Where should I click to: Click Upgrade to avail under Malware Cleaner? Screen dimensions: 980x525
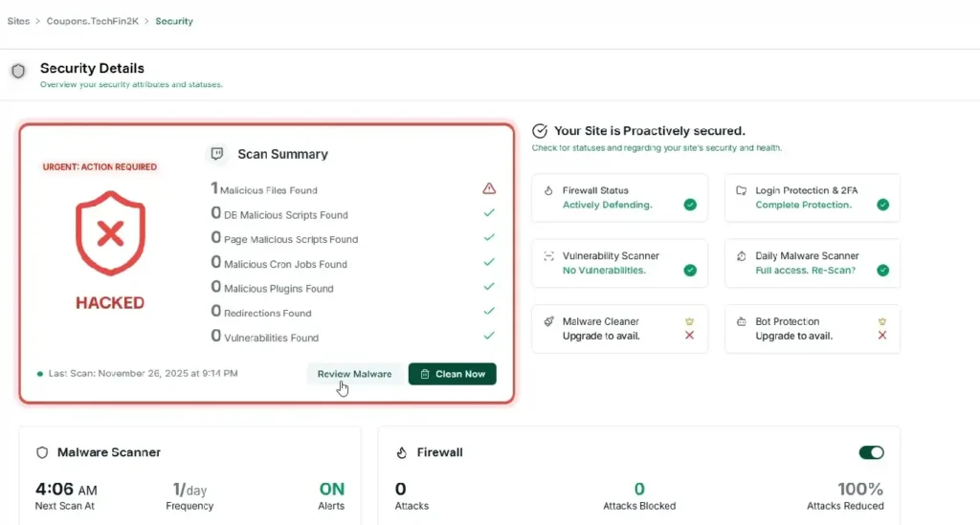[x=601, y=336]
